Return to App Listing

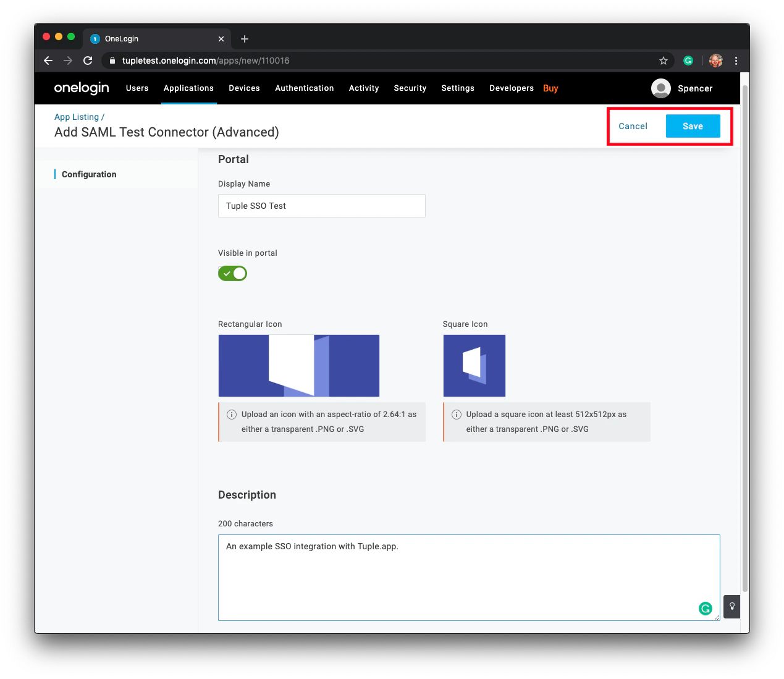(76, 116)
